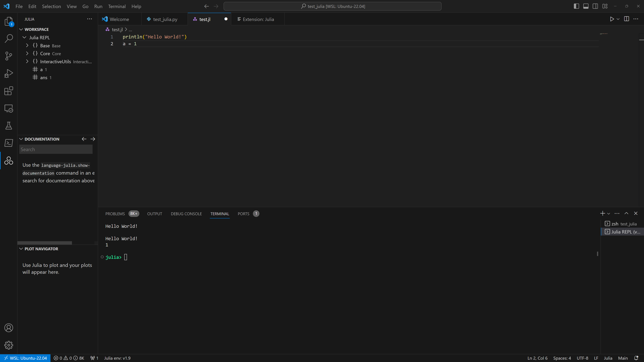
Task: Open run options dropdown next to play
Action: click(618, 19)
